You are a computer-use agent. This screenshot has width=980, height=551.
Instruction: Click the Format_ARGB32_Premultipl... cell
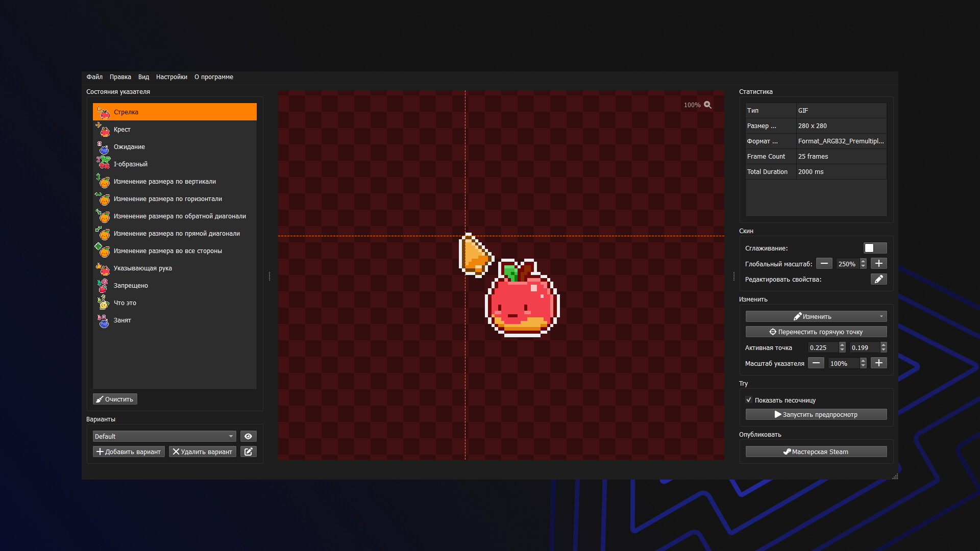pyautogui.click(x=841, y=141)
